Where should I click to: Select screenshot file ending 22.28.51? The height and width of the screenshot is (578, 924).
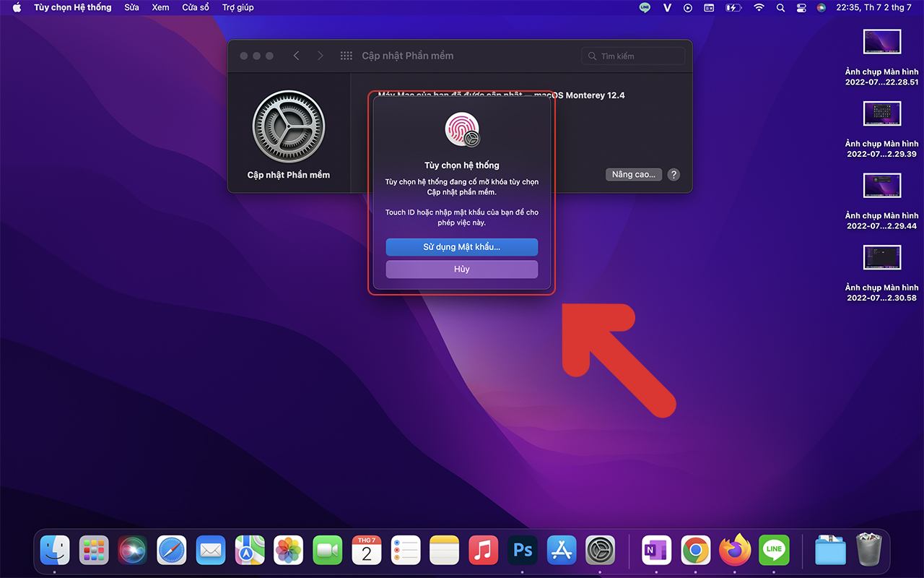882,57
